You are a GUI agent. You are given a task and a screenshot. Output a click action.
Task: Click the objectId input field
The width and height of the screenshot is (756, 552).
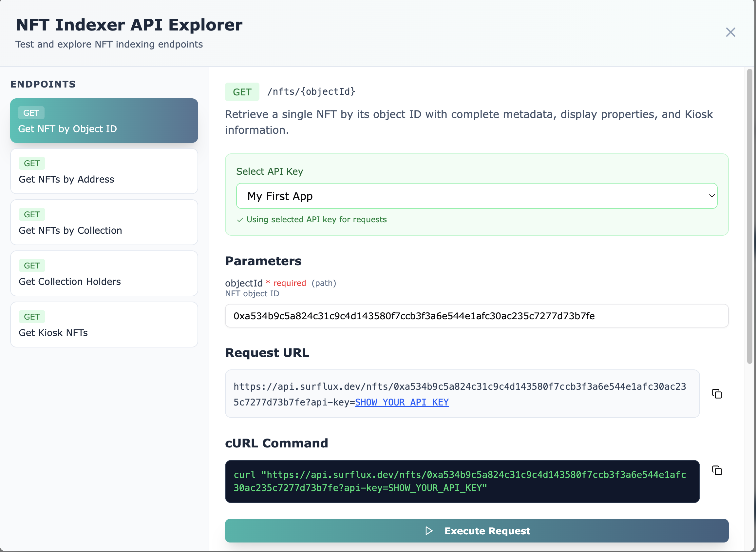pos(476,316)
